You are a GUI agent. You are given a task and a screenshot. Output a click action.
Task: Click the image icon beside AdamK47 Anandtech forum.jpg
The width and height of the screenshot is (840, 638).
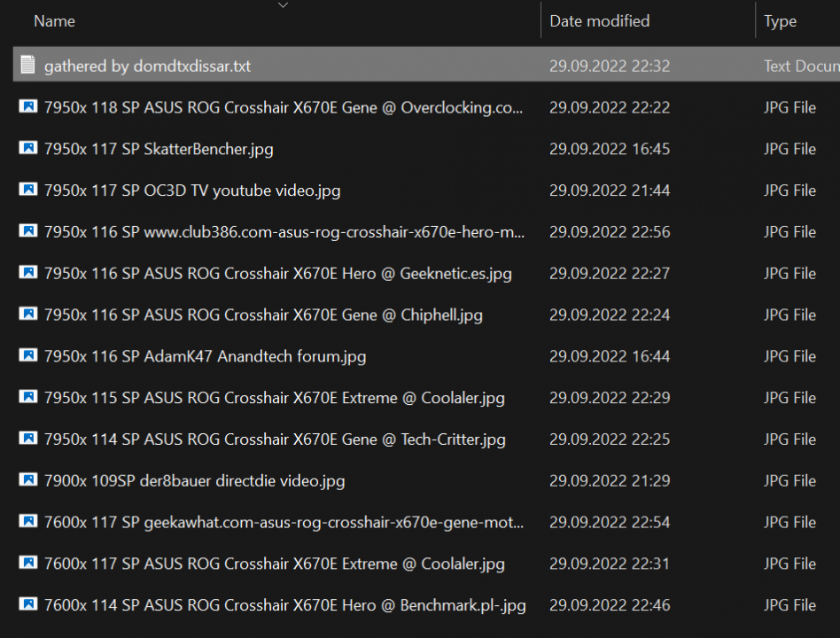[x=27, y=354]
